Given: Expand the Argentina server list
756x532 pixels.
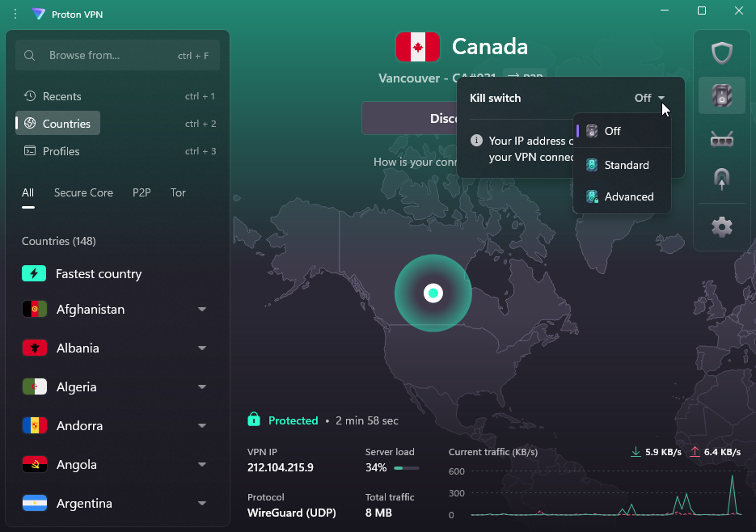Looking at the screenshot, I should point(202,503).
